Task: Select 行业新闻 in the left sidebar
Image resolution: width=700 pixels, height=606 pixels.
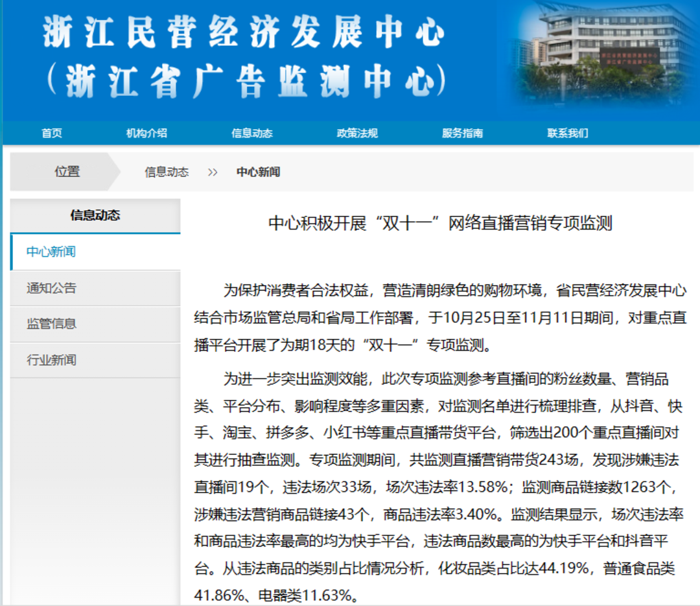Action: pyautogui.click(x=95, y=360)
